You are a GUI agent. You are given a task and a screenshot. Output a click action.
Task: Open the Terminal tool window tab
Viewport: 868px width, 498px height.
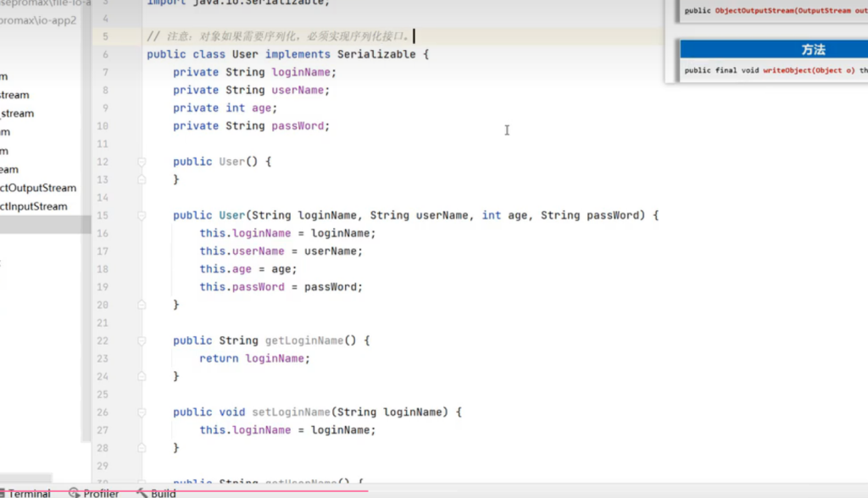click(29, 493)
